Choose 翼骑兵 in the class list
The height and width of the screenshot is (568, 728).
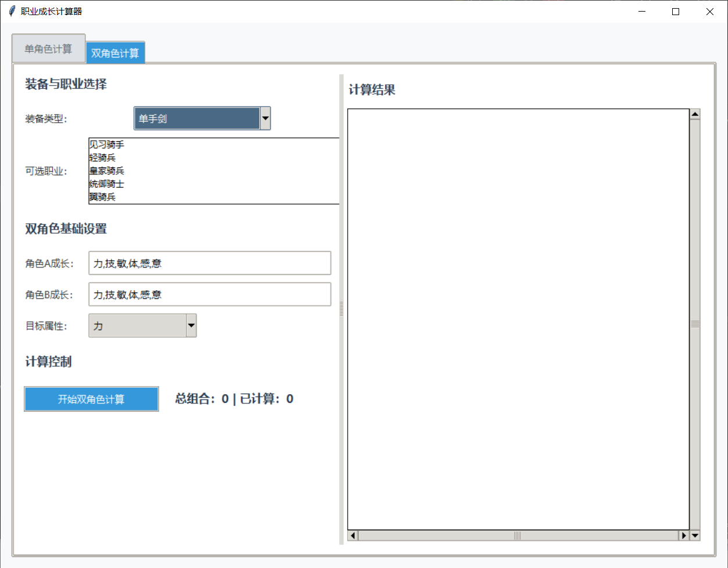click(102, 197)
